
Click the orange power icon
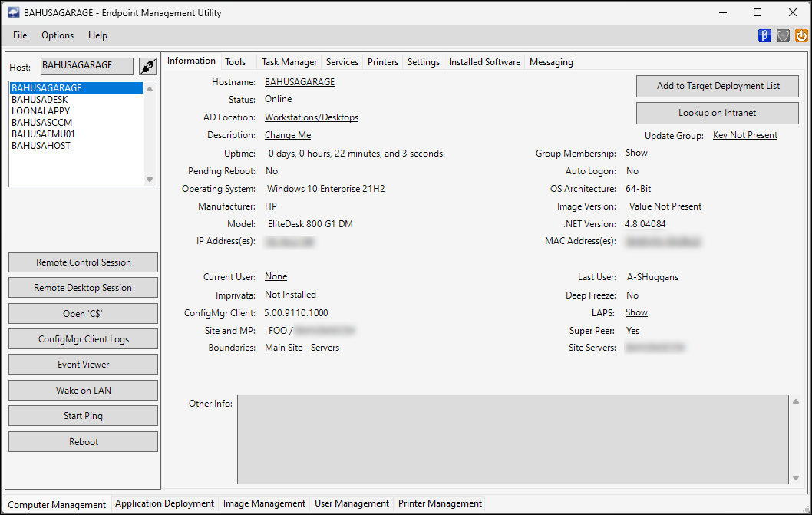[801, 35]
